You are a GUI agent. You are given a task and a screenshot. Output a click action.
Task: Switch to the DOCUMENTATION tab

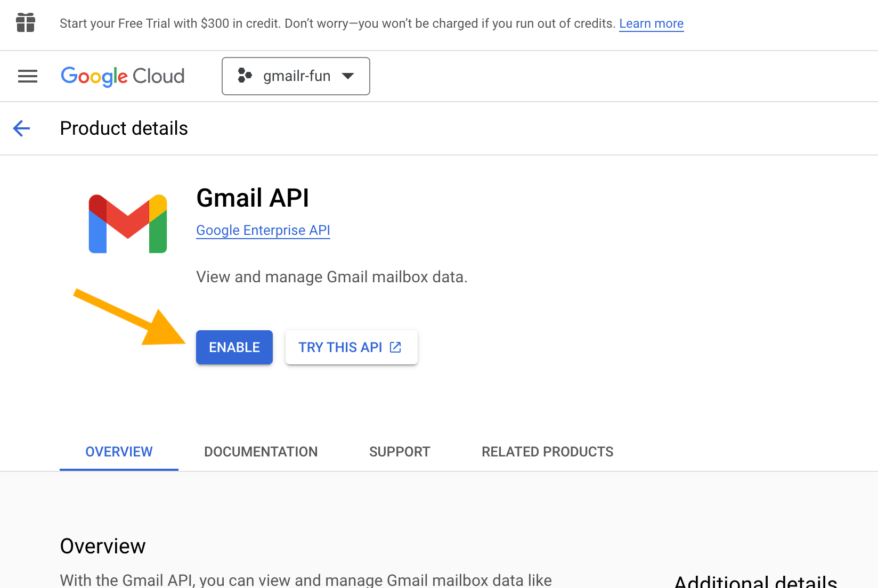pos(261,452)
